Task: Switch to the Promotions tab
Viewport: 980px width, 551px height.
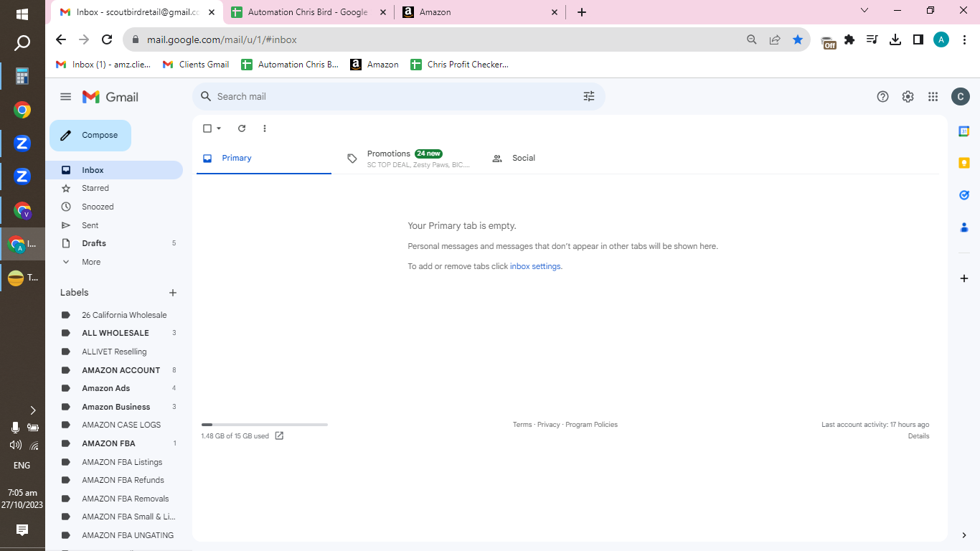Action: point(407,158)
